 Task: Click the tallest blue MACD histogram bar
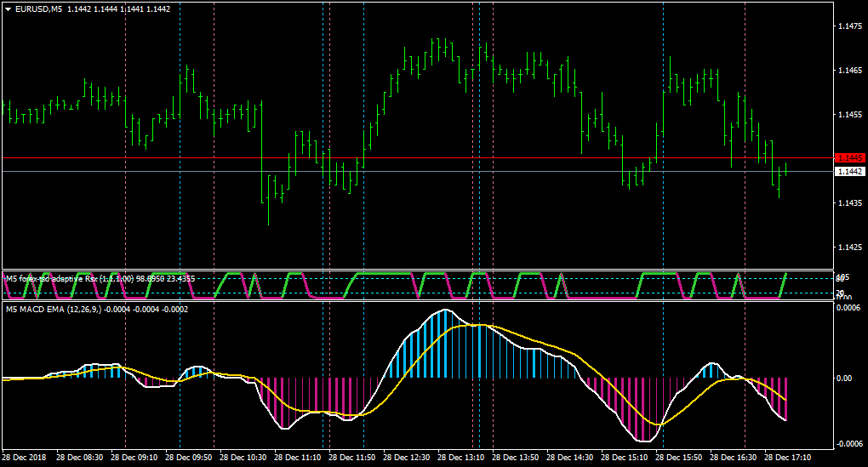(445, 344)
